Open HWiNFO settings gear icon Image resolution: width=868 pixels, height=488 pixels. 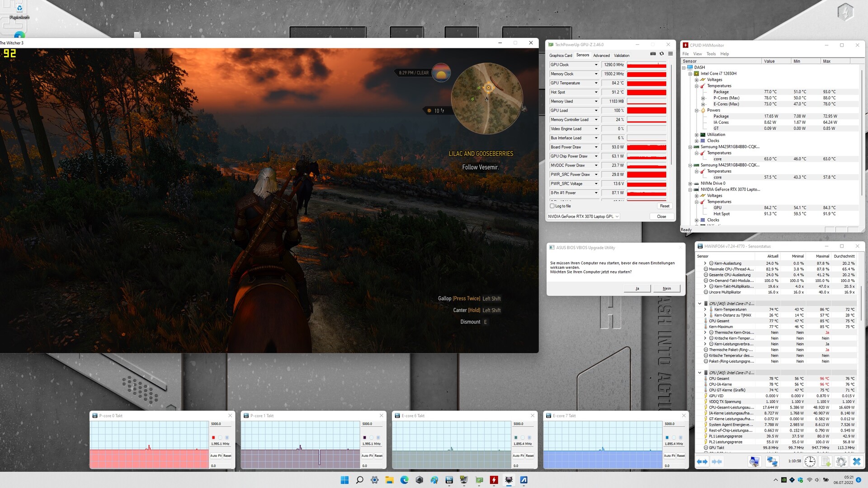tap(841, 461)
